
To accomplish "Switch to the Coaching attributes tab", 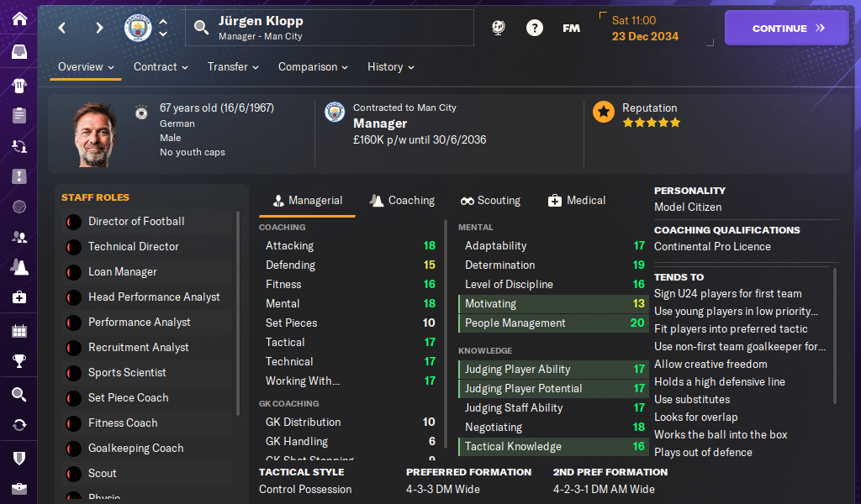I will 402,201.
